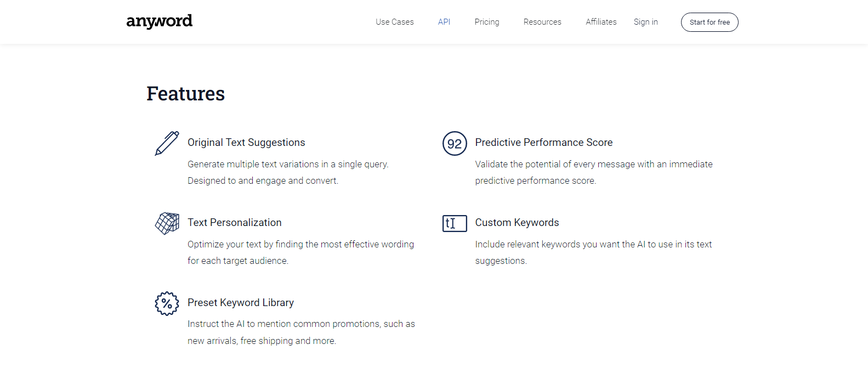The height and width of the screenshot is (384, 868).
Task: Click the pencil icon beside Original Text Suggestions
Action: (167, 143)
